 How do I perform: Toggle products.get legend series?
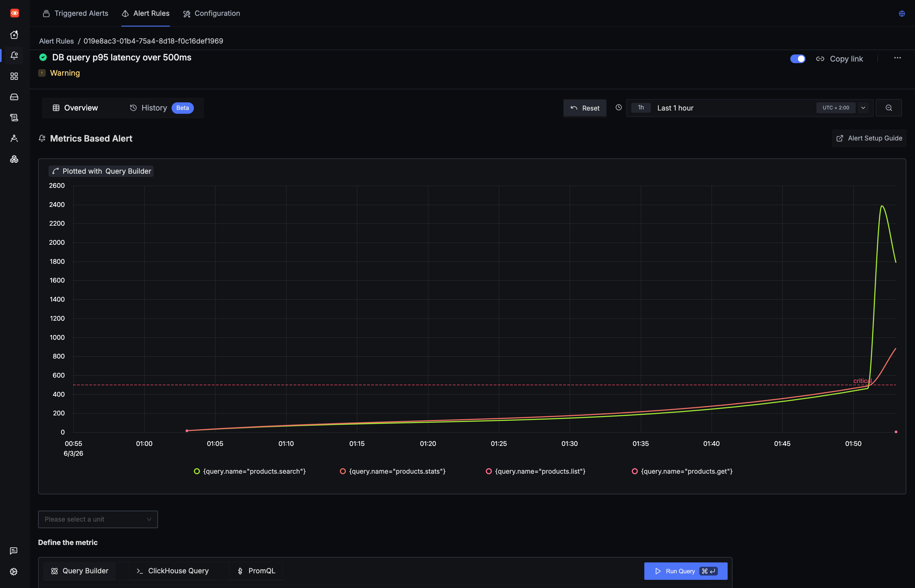click(x=682, y=471)
